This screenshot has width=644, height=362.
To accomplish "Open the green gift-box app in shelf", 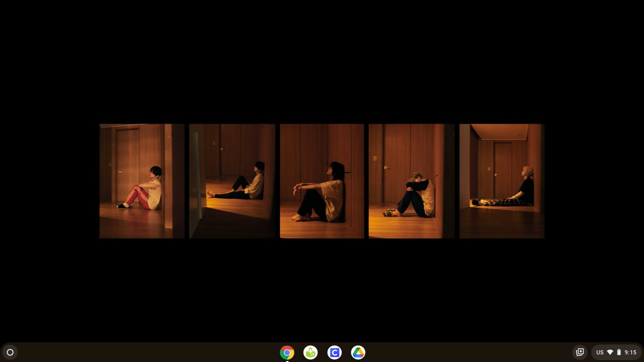I will (x=310, y=353).
